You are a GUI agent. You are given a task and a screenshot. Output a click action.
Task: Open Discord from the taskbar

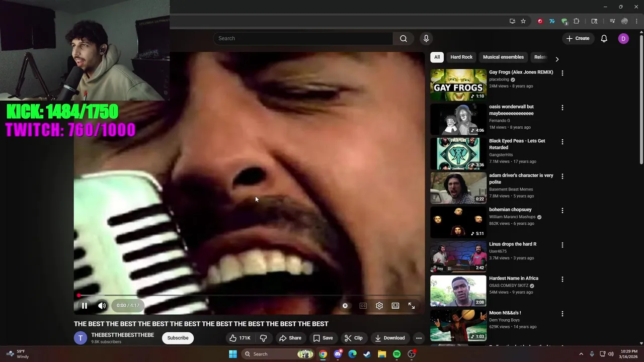point(338,354)
